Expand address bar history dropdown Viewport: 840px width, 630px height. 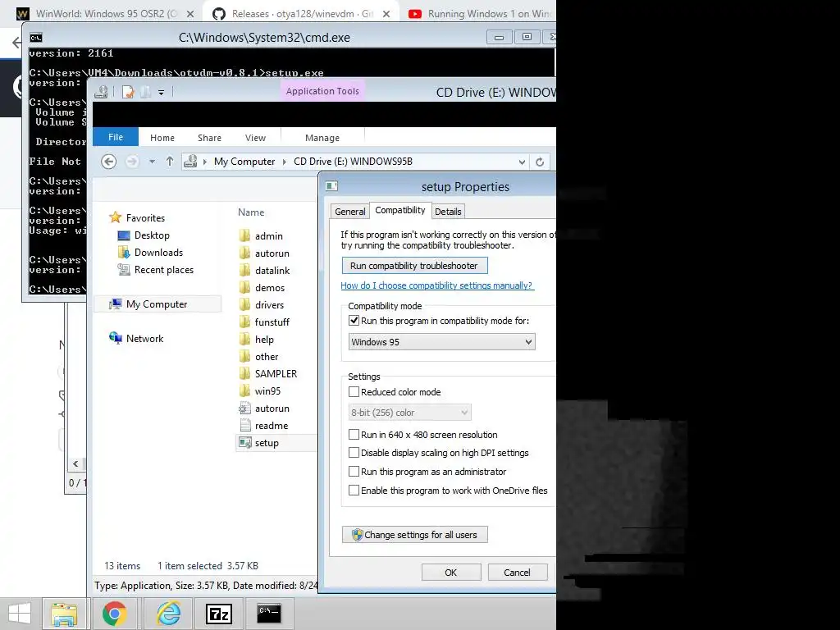pos(522,162)
